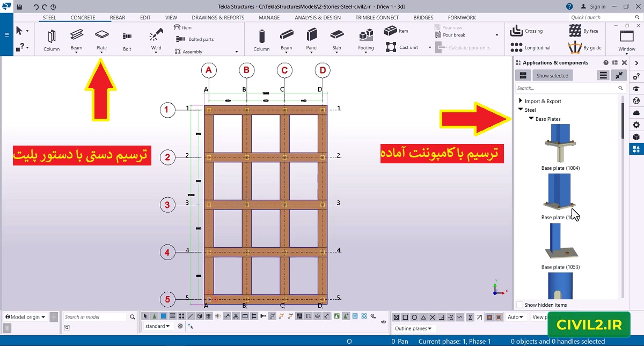Viewport: 644px width, 346px height.
Task: Toggle the Select points selection switch
Action: pos(181,316)
